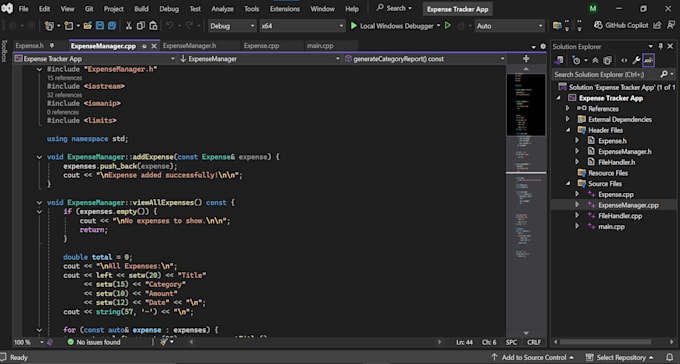Switch to the Expense.cpp editor tab
The height and width of the screenshot is (364, 680).
[x=262, y=46]
